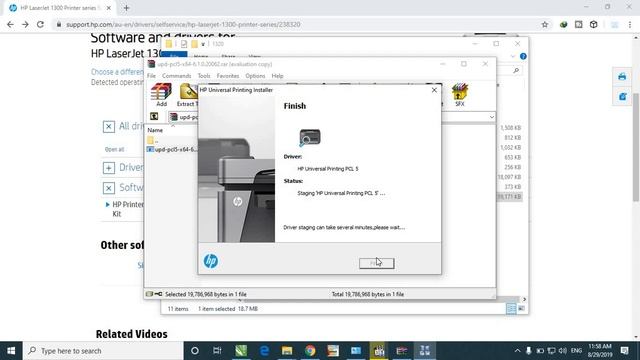Expand the Driver section plus box
Viewport: 640px width, 360px height.
click(x=109, y=168)
